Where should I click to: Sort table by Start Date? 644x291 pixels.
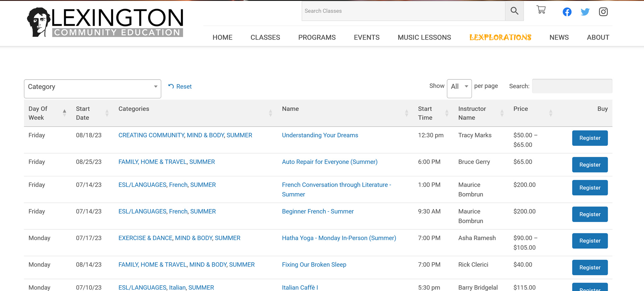coord(92,113)
